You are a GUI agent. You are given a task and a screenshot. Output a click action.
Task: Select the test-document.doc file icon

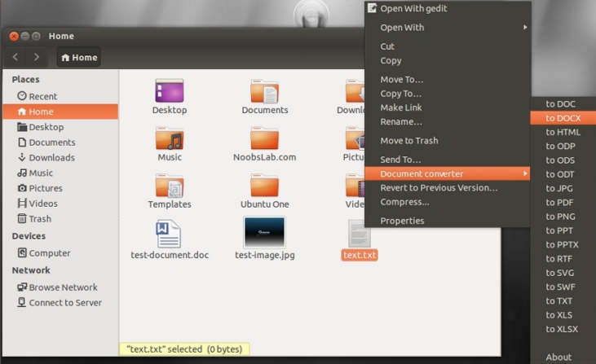coord(169,234)
